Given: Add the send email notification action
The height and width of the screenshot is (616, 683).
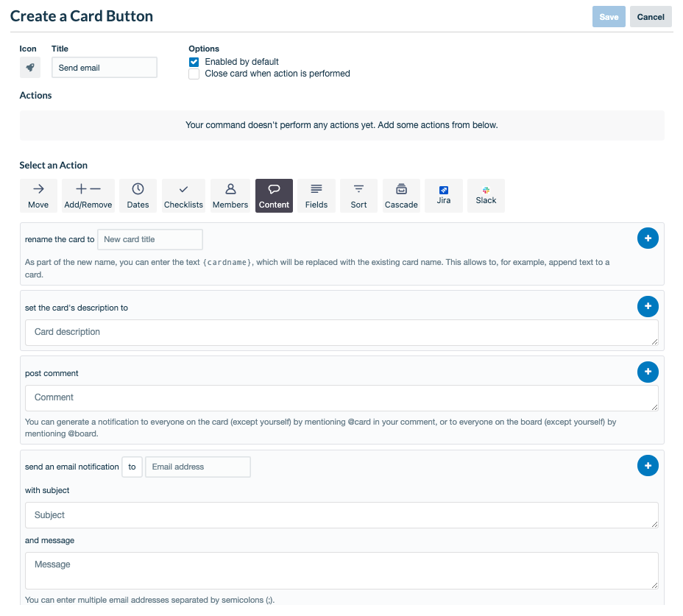Looking at the screenshot, I should coord(648,466).
